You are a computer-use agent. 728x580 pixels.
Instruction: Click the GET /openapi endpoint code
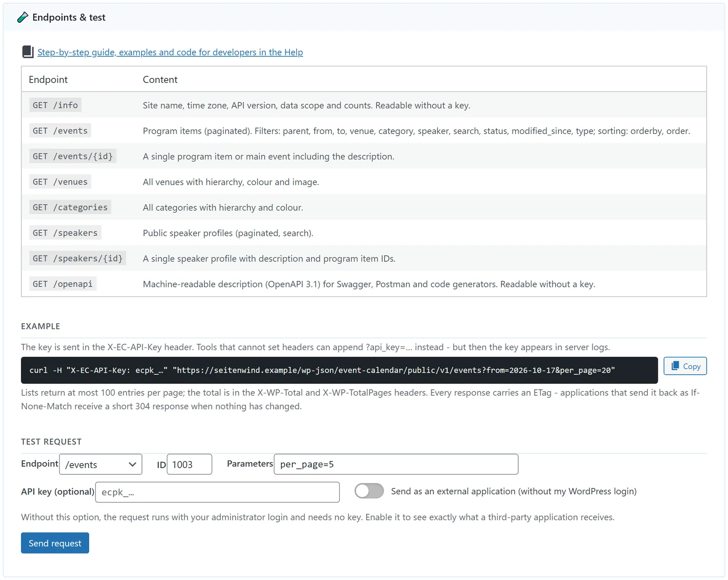pos(62,284)
